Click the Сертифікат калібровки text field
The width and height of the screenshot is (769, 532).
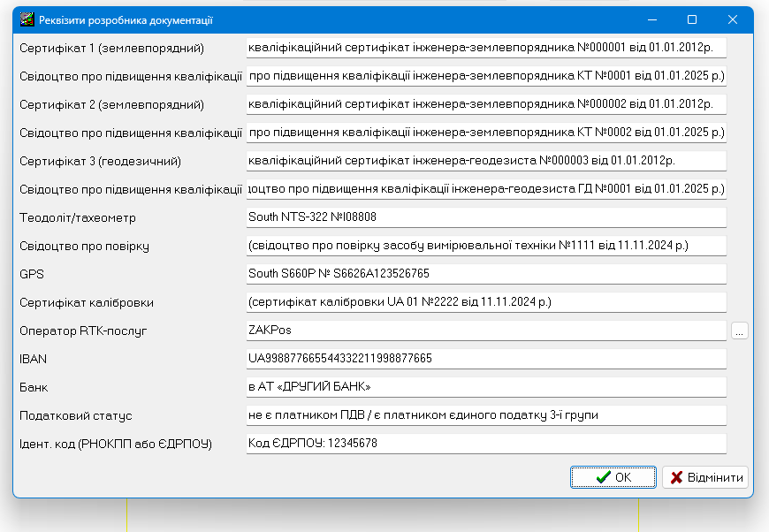point(485,302)
